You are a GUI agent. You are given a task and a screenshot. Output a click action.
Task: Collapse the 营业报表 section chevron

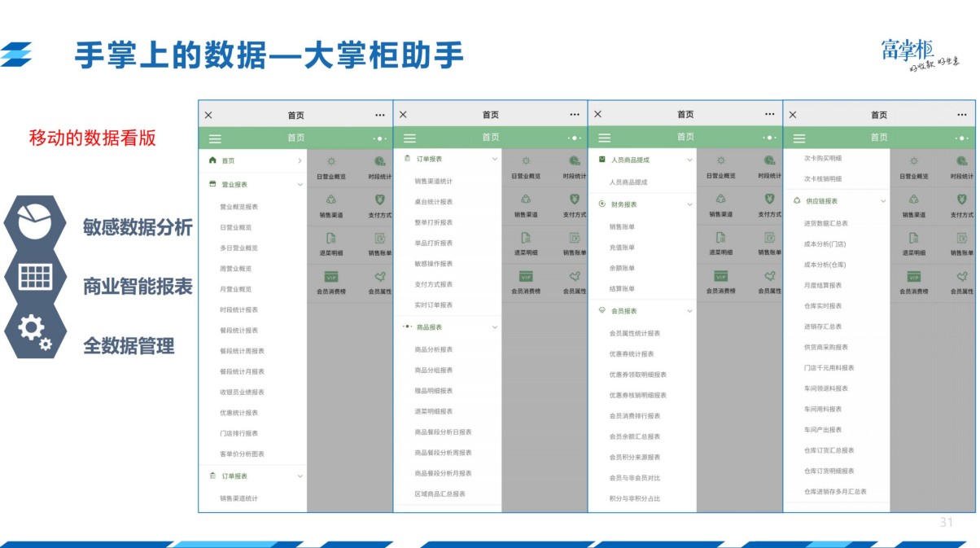298,184
